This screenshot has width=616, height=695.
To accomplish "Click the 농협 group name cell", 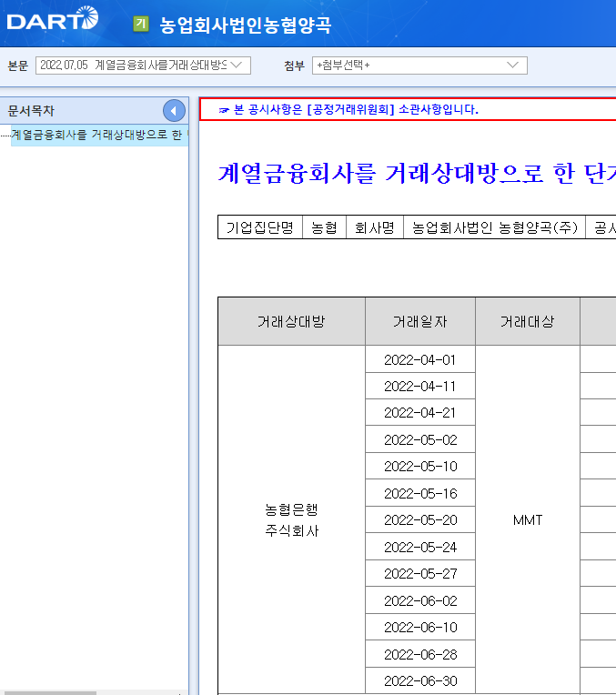I will (x=324, y=227).
